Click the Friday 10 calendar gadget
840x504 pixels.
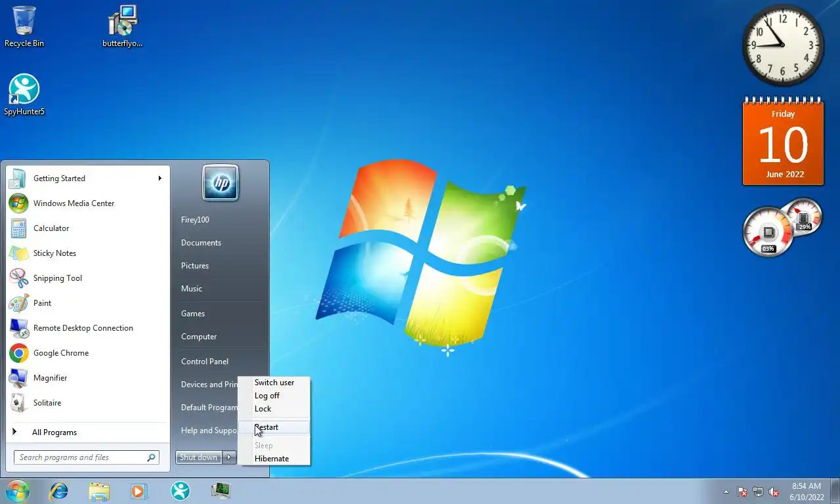[x=783, y=142]
